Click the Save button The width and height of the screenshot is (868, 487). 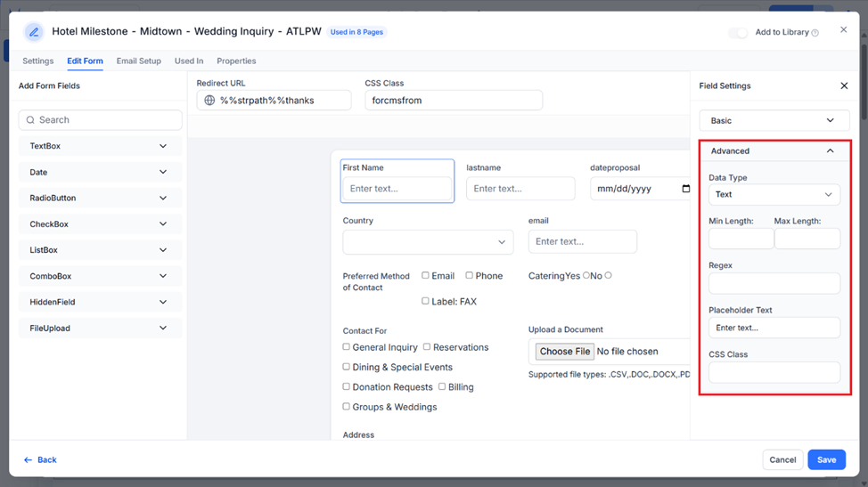826,460
